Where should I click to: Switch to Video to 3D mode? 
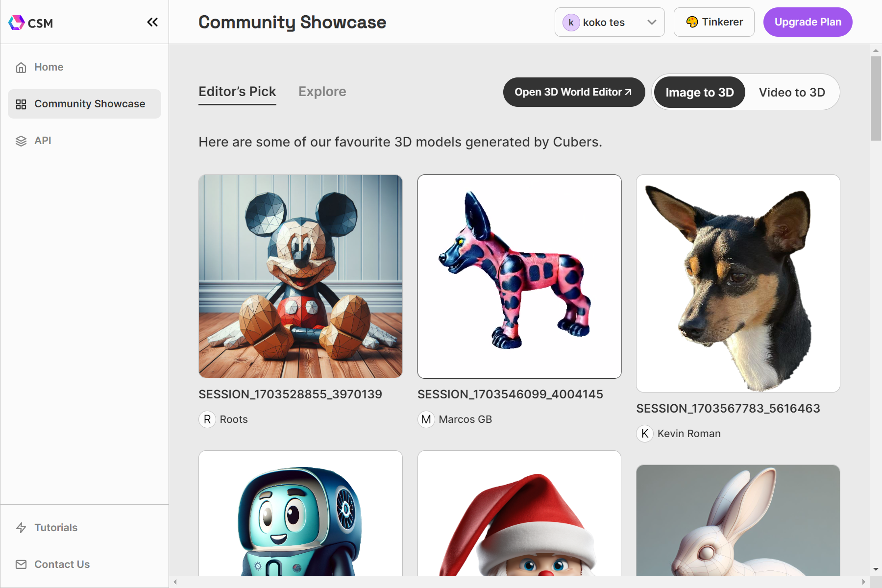coord(792,92)
